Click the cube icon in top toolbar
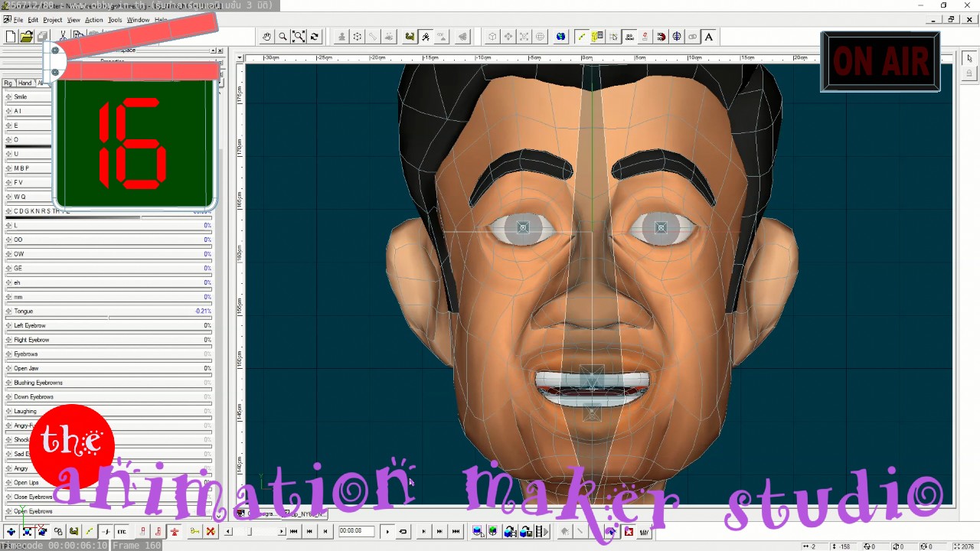This screenshot has width=980, height=551. tap(492, 37)
